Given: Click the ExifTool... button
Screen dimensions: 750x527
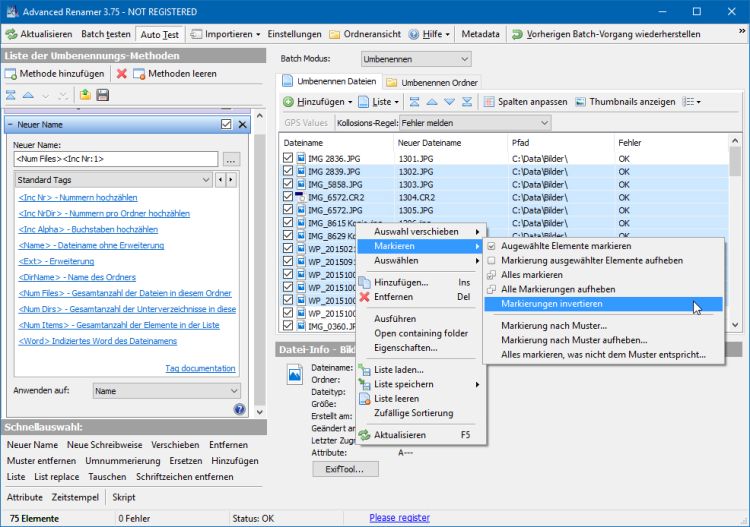Looking at the screenshot, I should pos(345,468).
